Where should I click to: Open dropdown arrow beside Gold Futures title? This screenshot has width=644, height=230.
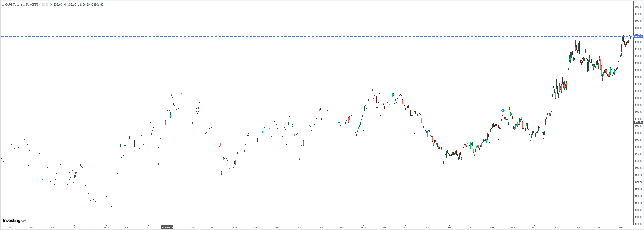pos(40,5)
